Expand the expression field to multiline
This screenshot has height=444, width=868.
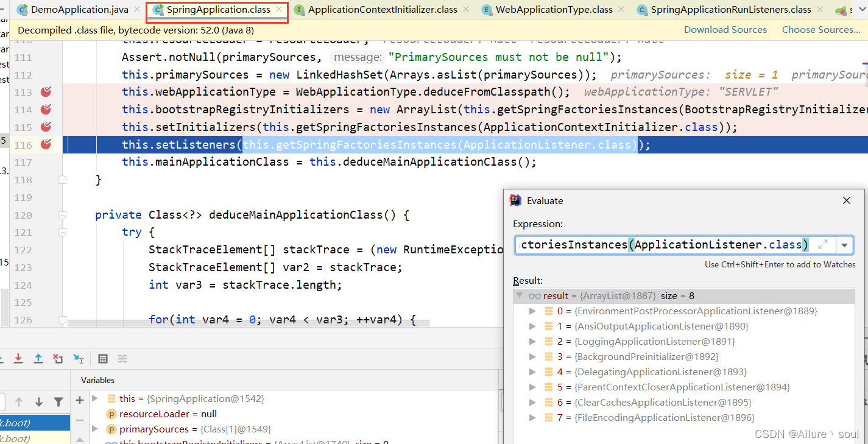(x=823, y=245)
